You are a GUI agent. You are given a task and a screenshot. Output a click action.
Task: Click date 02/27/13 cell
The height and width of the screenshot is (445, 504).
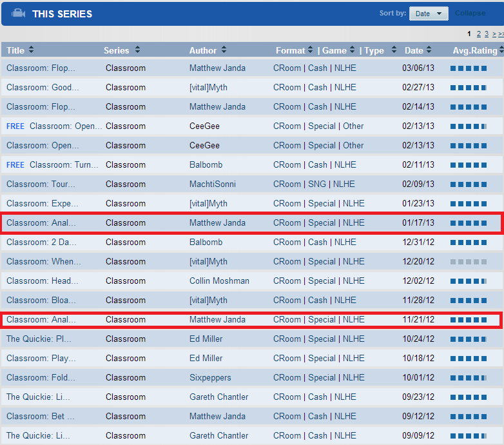point(418,88)
